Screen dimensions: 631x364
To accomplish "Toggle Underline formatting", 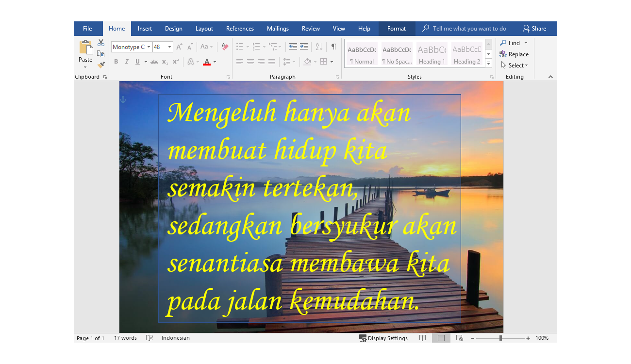I will tap(137, 62).
